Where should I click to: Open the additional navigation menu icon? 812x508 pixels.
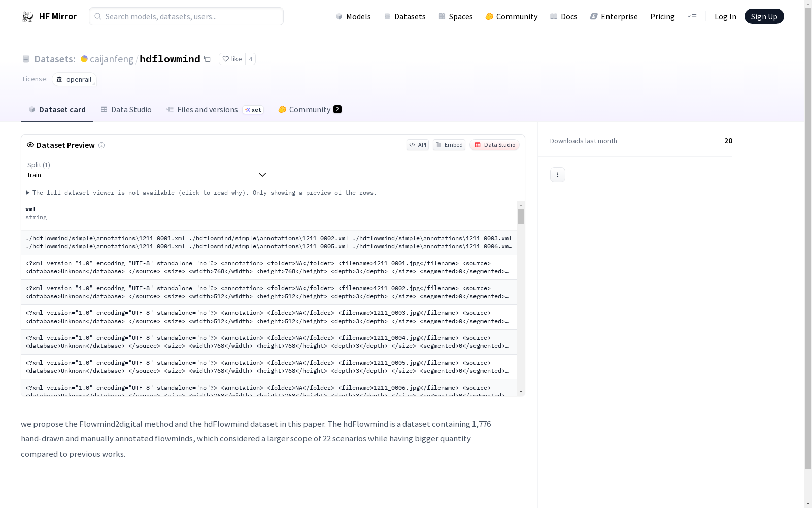pos(692,16)
